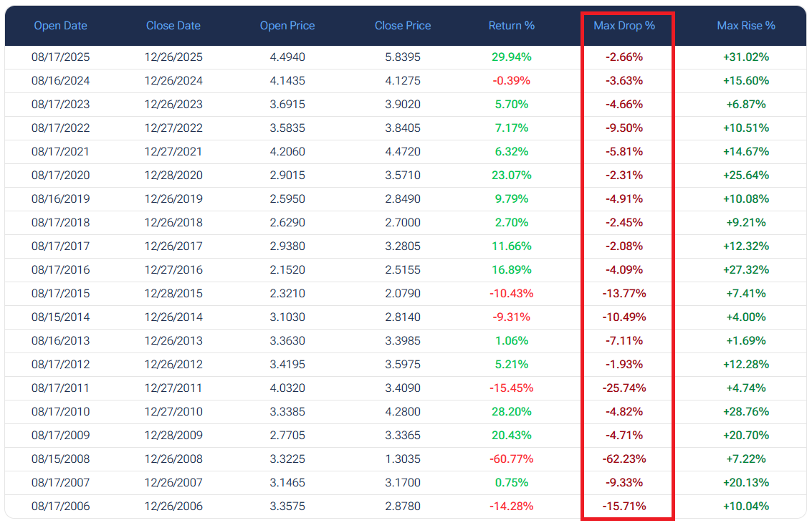Click the -25.74% max drop value
This screenshot has height=523, width=812.
[624, 388]
